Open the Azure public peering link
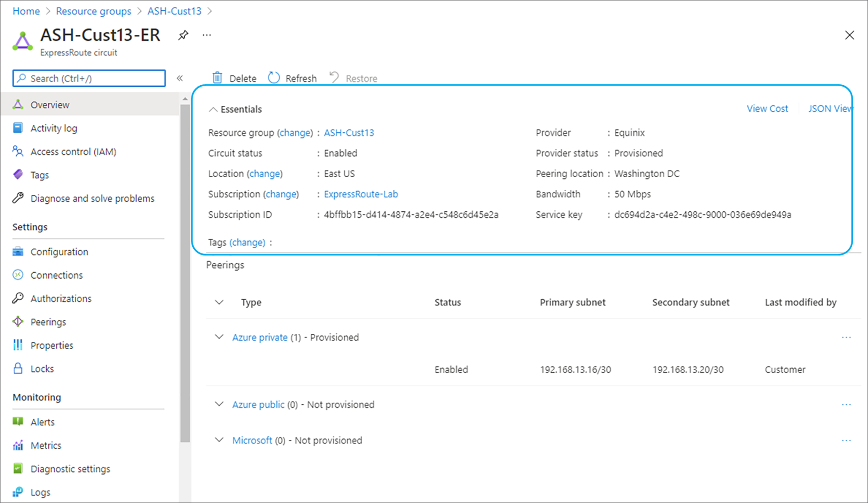The width and height of the screenshot is (868, 503). tap(258, 405)
